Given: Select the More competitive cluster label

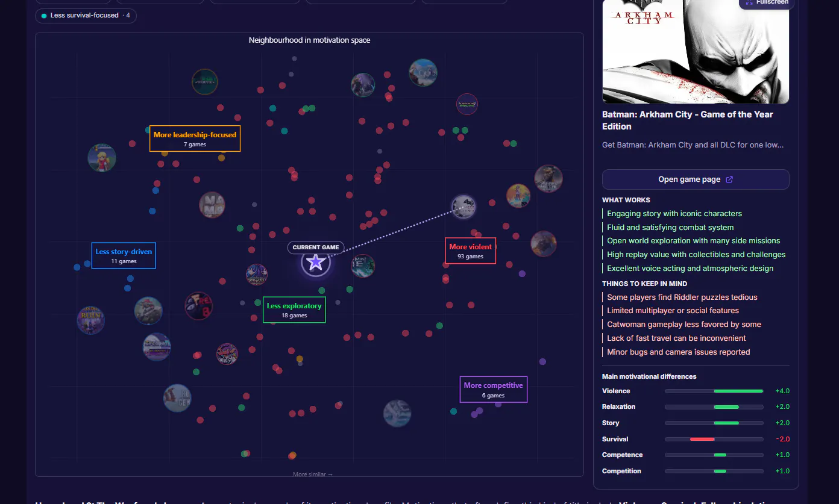Looking at the screenshot, I should [x=494, y=389].
